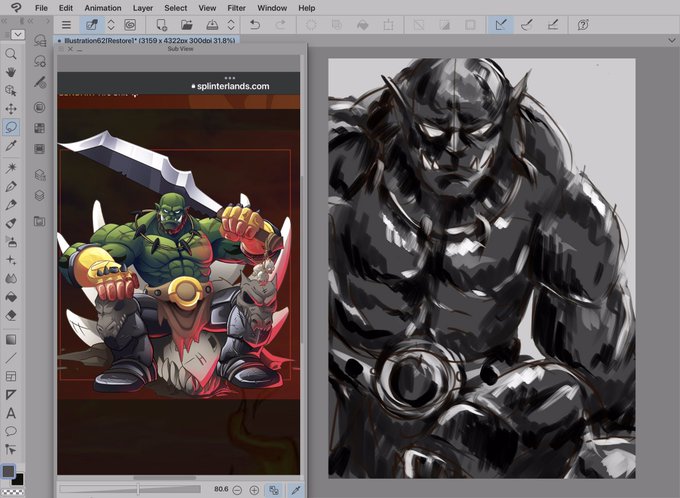Open the Layer menu
Image resolution: width=680 pixels, height=498 pixels.
(143, 8)
